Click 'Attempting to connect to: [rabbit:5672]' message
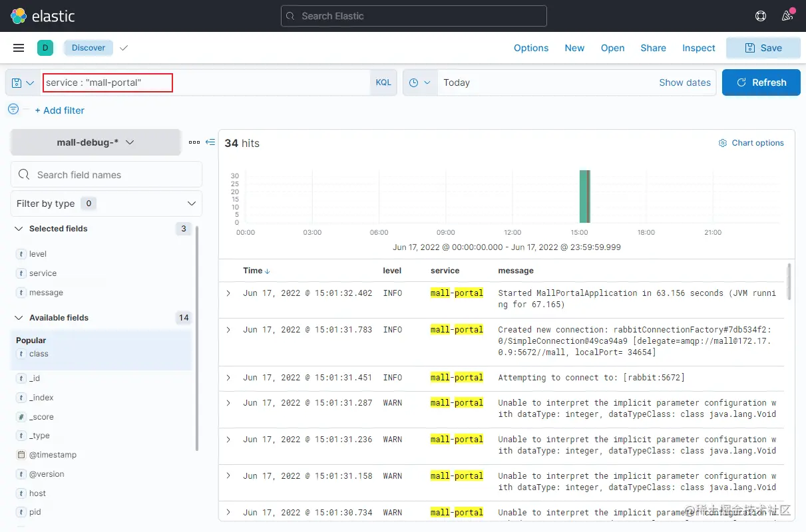Image resolution: width=806 pixels, height=532 pixels. (x=591, y=378)
